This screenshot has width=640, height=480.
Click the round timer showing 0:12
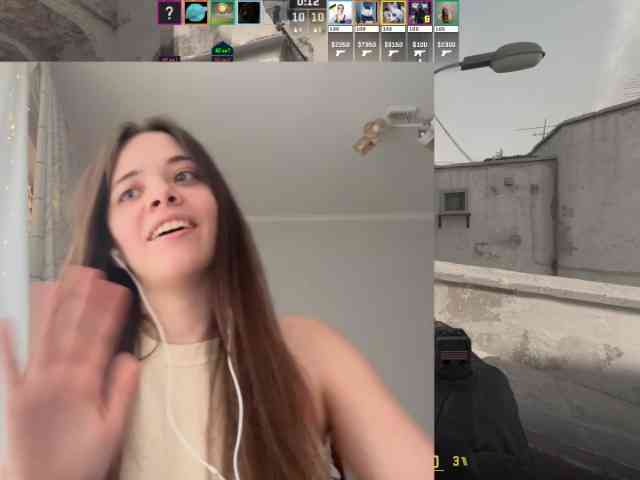[308, 4]
